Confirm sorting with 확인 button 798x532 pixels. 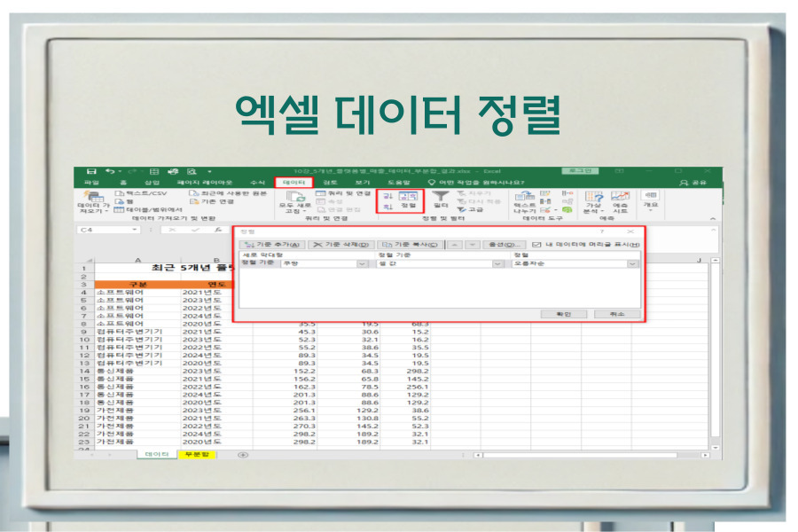pos(563,314)
